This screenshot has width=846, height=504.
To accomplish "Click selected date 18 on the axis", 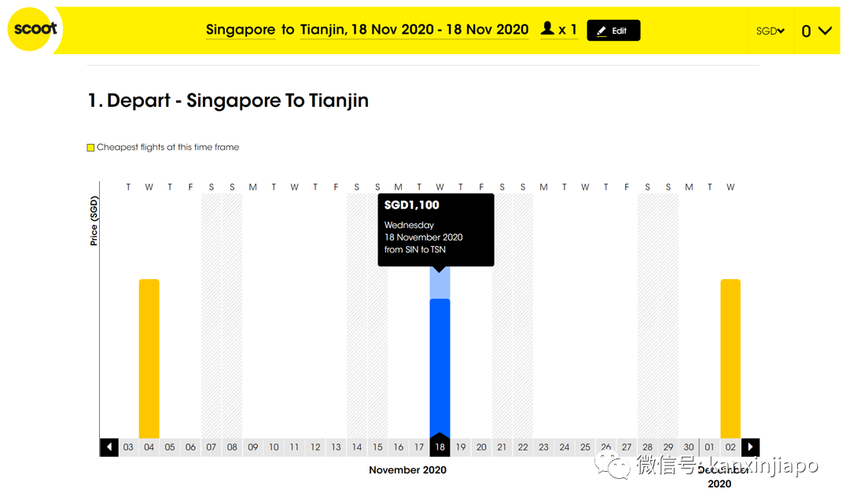I will click(440, 447).
